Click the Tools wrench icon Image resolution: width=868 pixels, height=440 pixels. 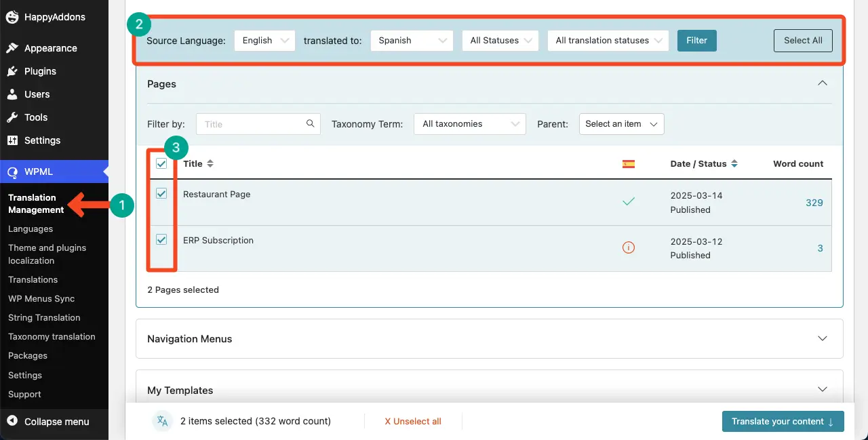[x=12, y=117]
